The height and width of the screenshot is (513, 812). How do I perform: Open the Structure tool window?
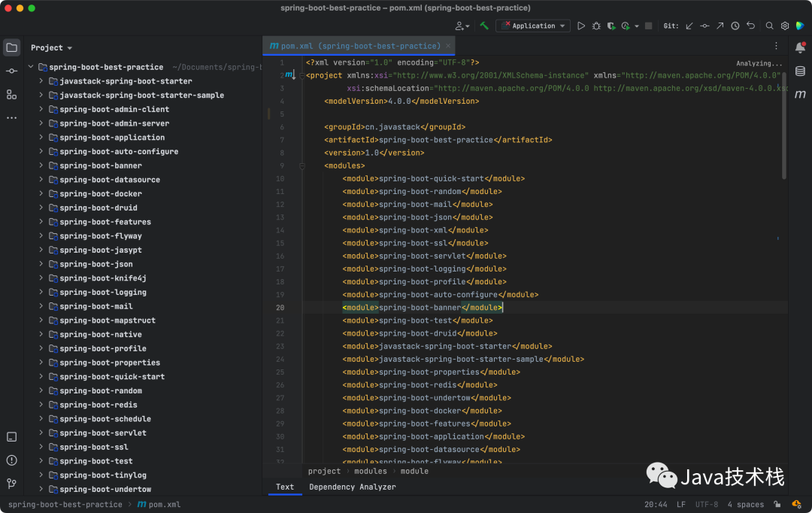[x=11, y=94]
